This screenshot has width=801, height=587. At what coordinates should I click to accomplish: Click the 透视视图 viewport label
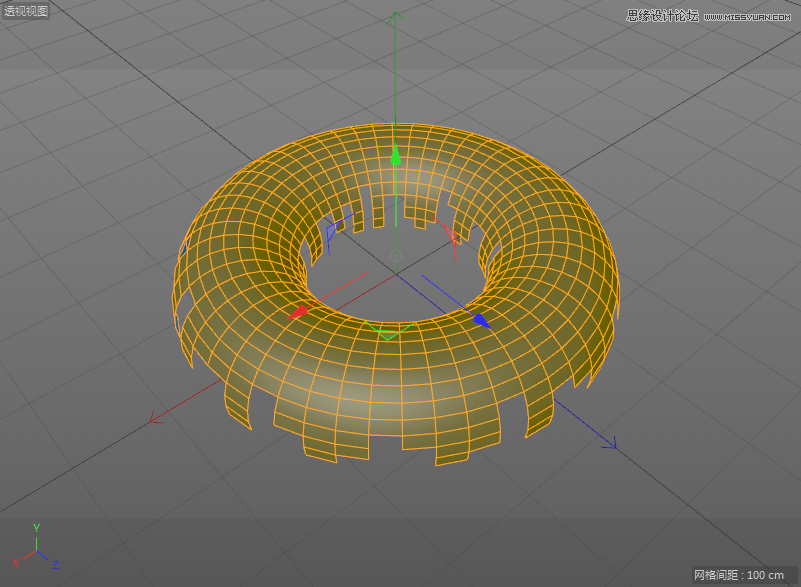(x=25, y=11)
